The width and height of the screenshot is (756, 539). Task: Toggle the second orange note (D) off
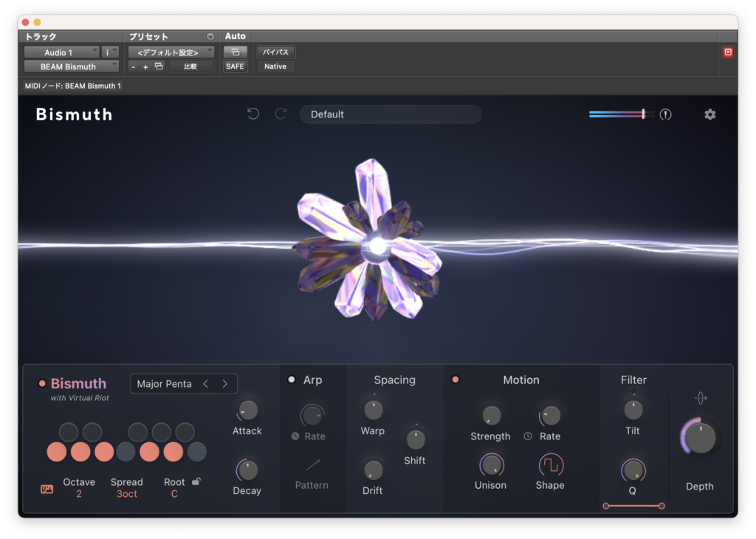tap(80, 452)
